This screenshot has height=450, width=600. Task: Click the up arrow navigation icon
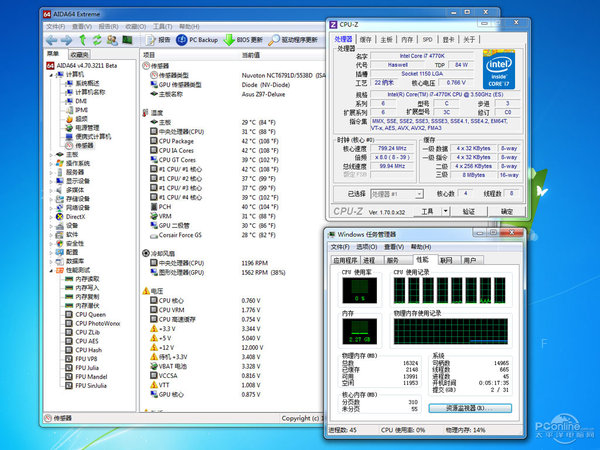coord(82,39)
